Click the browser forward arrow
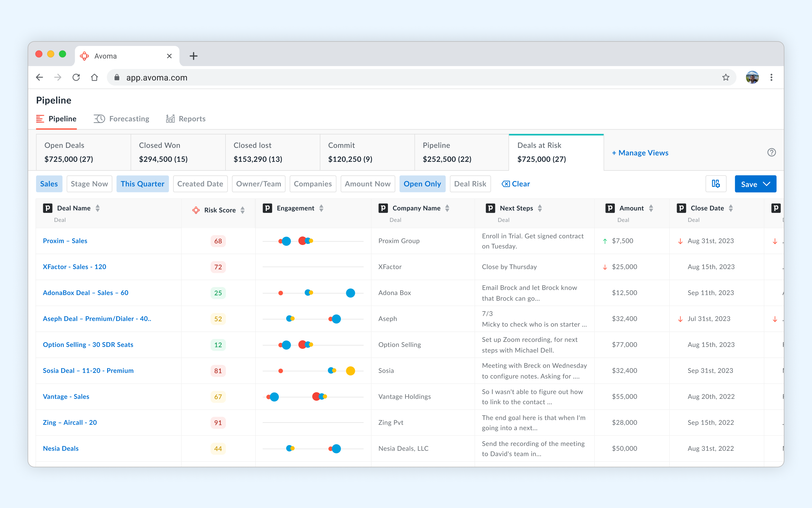 [58, 77]
